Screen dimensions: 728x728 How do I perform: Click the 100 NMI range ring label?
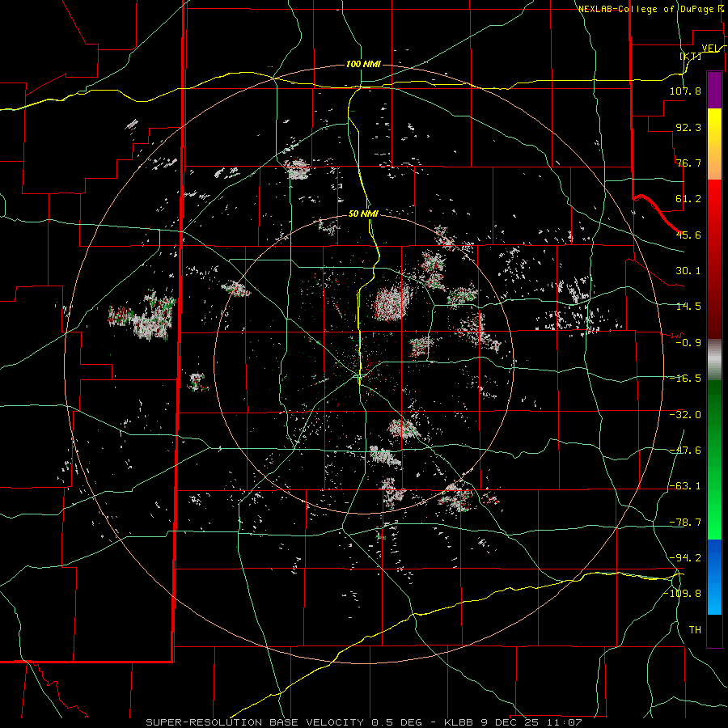pyautogui.click(x=363, y=64)
